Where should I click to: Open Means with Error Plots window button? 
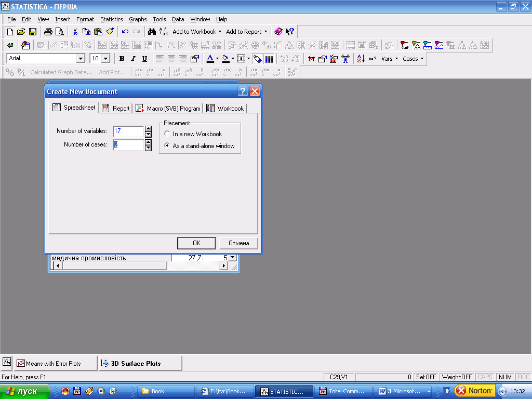pyautogui.click(x=55, y=363)
